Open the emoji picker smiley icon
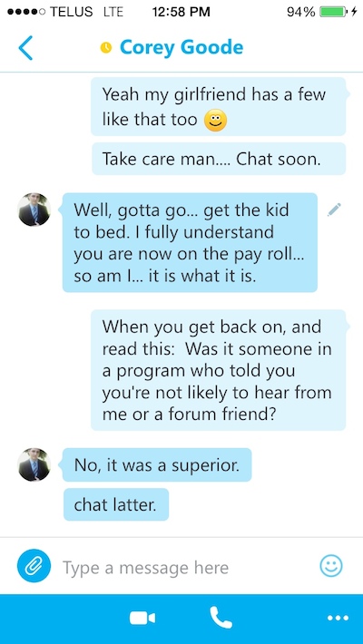Screen dimensions: 363x644 pos(331,566)
